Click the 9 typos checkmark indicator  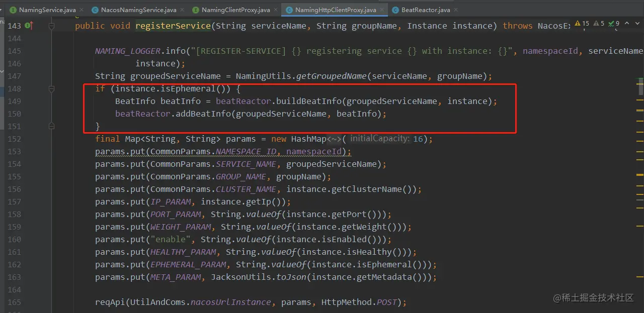pyautogui.click(x=614, y=24)
